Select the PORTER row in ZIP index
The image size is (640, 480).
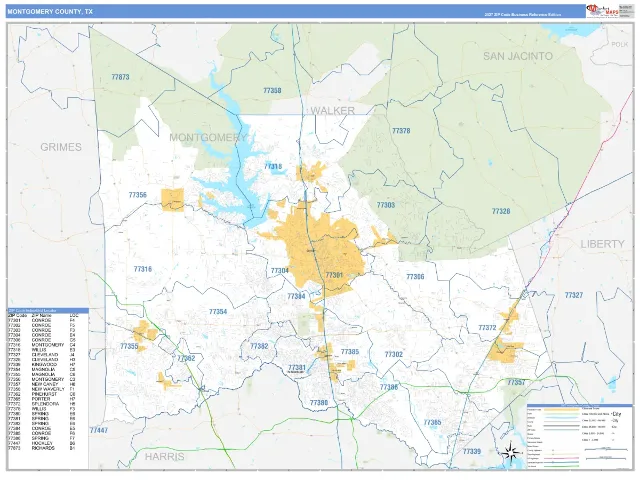[43, 399]
